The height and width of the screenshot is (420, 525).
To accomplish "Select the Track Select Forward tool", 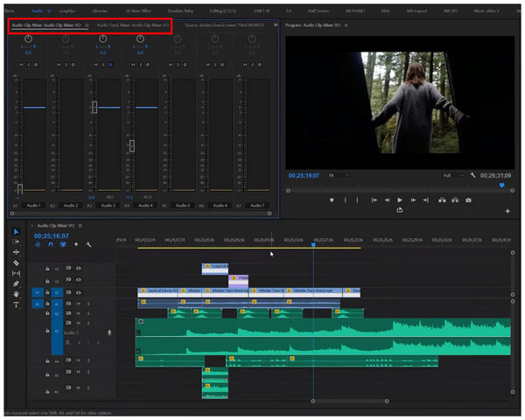I will click(x=17, y=241).
